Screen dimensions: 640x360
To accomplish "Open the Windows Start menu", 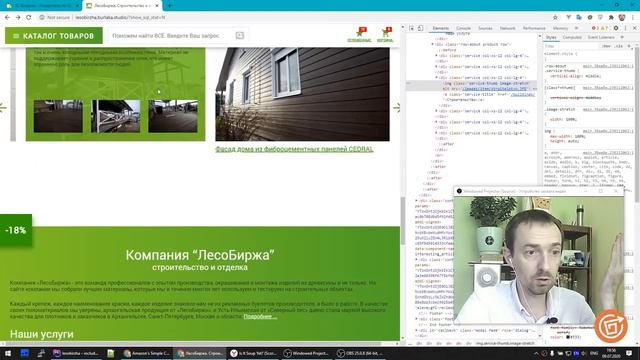I will coord(8,353).
